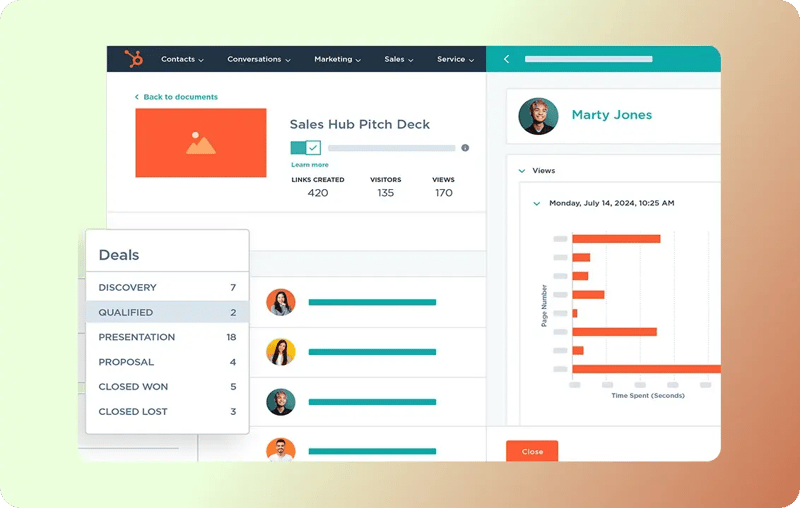Click the Sales Hub Pitch Deck title

(360, 124)
